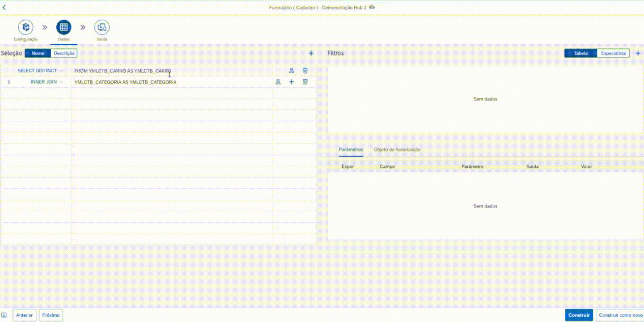
Task: Switch to Objeto de Autorização tab
Action: [397, 149]
